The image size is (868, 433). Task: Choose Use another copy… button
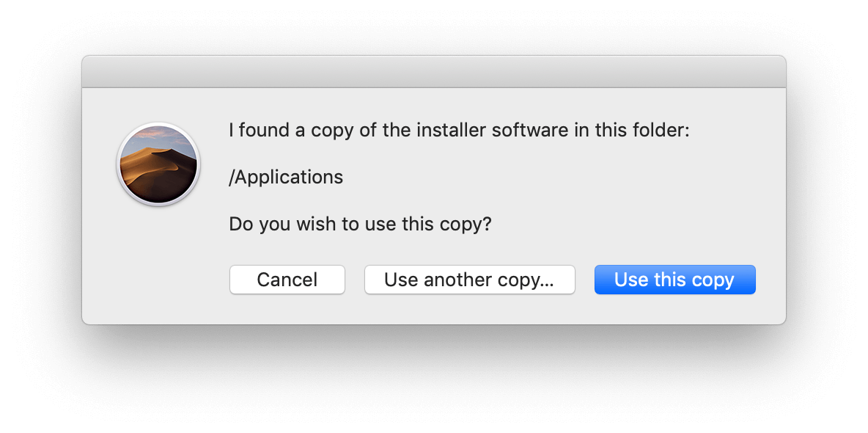(469, 280)
